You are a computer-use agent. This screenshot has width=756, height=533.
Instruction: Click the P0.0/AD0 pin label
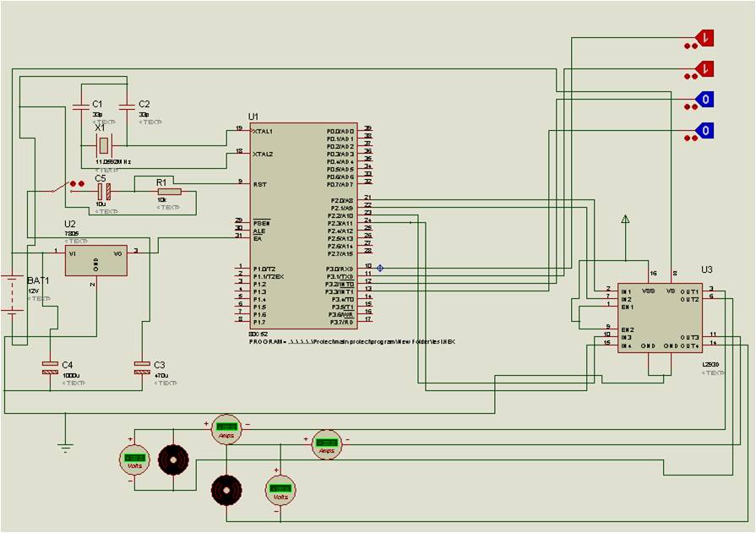coord(340,131)
